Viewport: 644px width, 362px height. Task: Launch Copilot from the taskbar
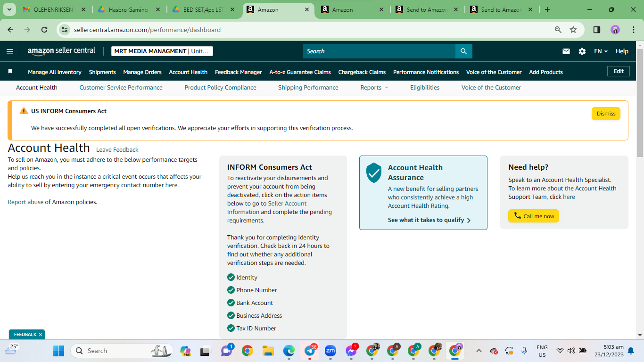185,351
